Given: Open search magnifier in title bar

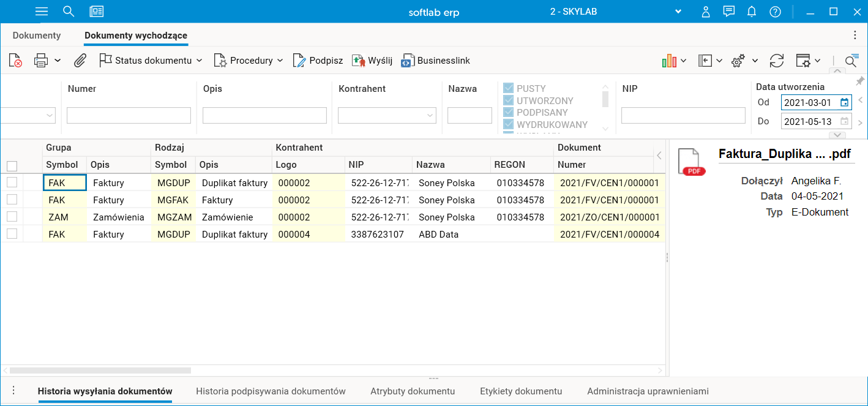Looking at the screenshot, I should click(x=69, y=12).
